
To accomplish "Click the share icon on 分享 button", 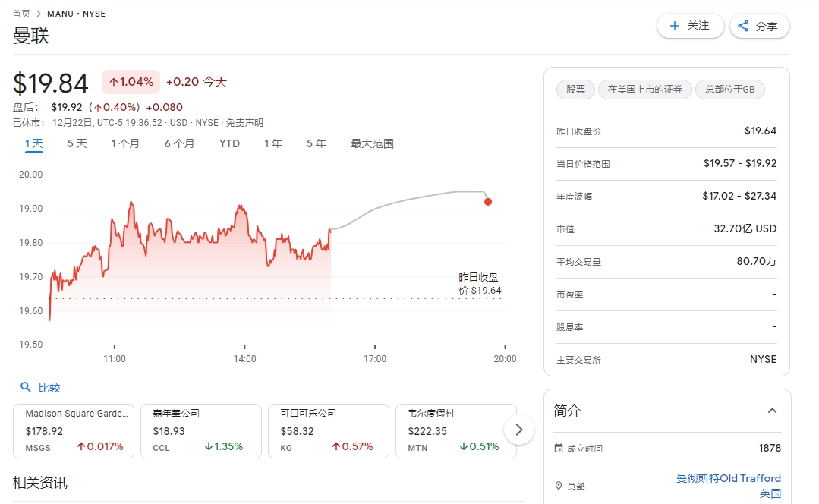I will tap(743, 26).
